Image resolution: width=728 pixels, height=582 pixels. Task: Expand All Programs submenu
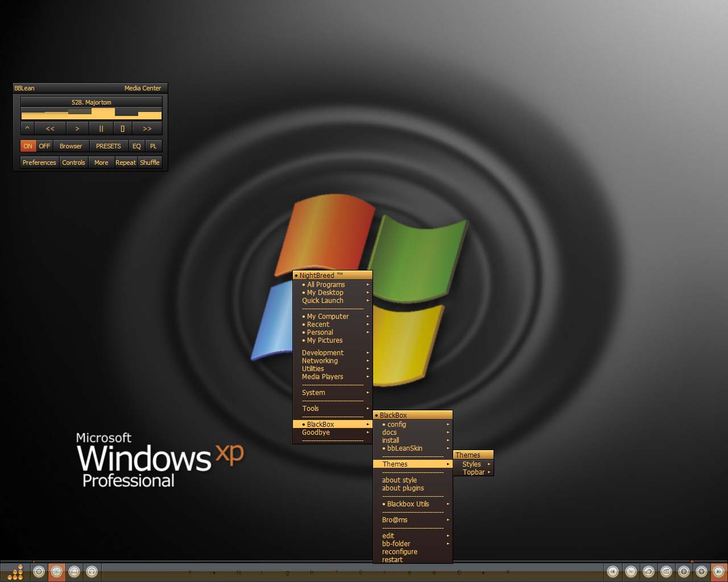(x=333, y=285)
